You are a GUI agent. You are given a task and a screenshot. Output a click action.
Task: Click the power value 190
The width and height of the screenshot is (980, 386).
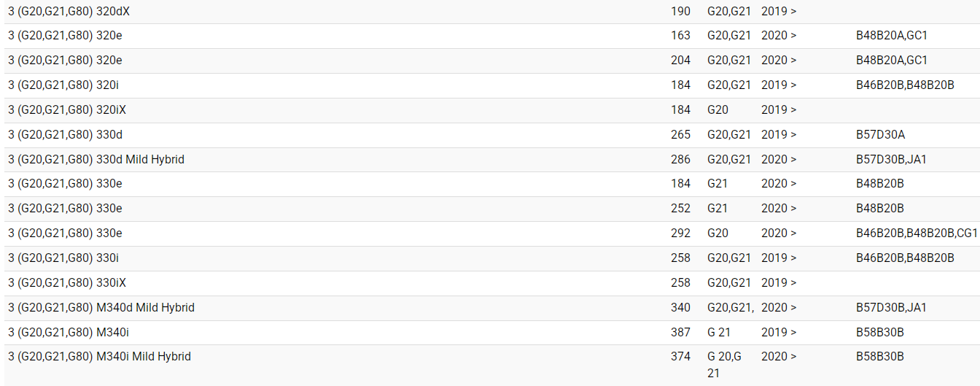click(x=680, y=12)
